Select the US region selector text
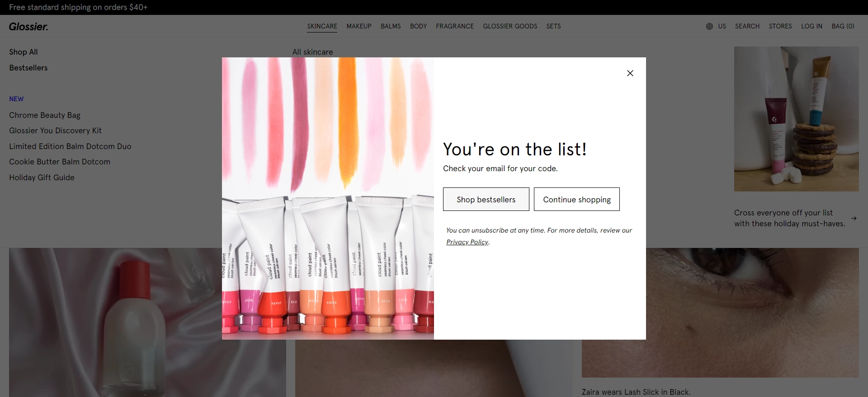 click(722, 26)
